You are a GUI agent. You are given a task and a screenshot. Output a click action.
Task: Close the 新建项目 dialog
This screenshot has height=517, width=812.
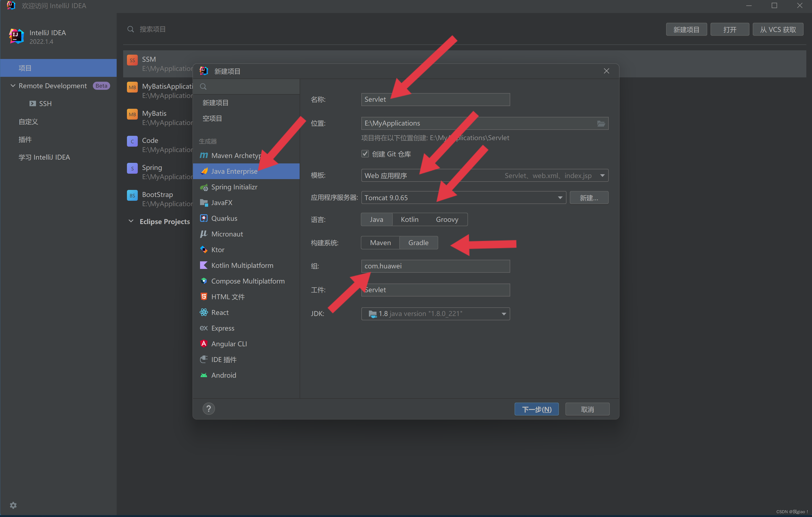tap(606, 71)
